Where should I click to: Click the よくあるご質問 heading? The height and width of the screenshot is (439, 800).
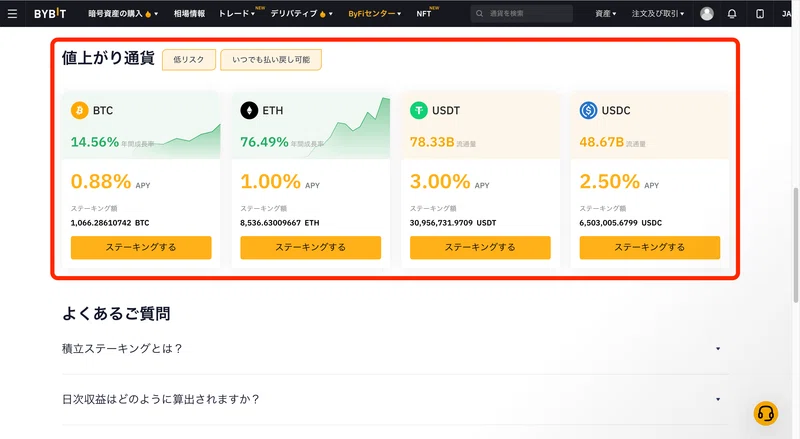pos(116,313)
